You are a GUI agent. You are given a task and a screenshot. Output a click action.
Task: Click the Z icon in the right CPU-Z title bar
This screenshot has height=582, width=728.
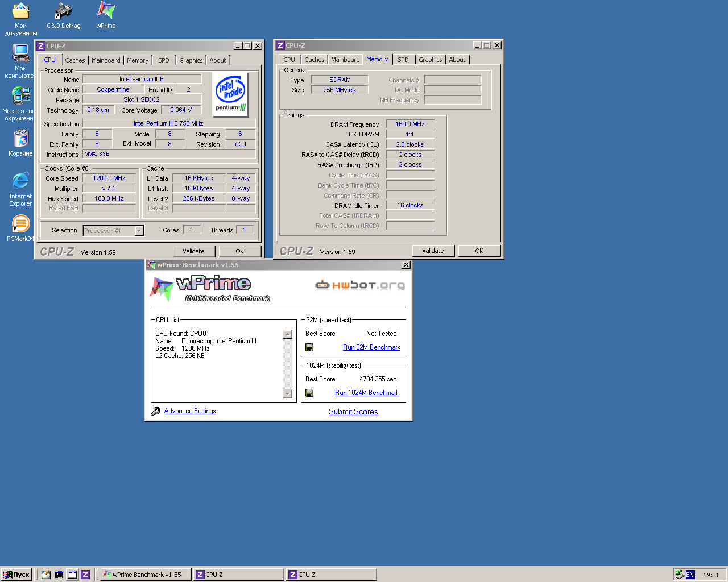(x=280, y=45)
